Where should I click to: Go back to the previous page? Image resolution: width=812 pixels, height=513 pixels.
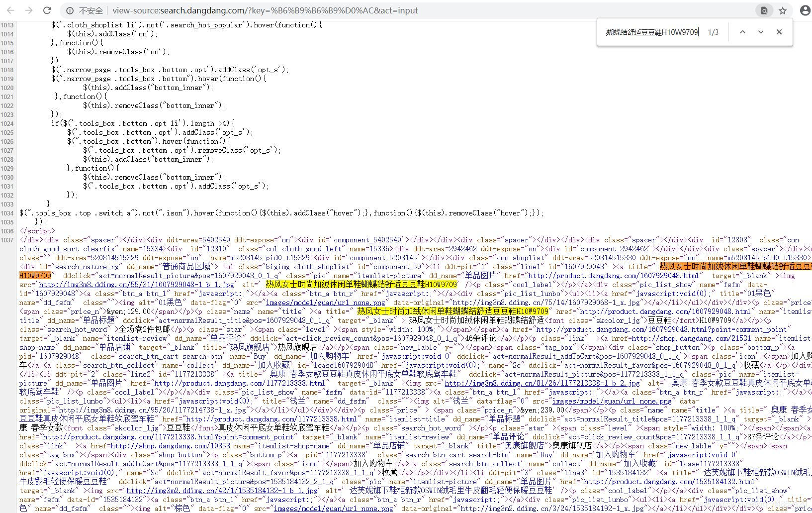(10, 10)
